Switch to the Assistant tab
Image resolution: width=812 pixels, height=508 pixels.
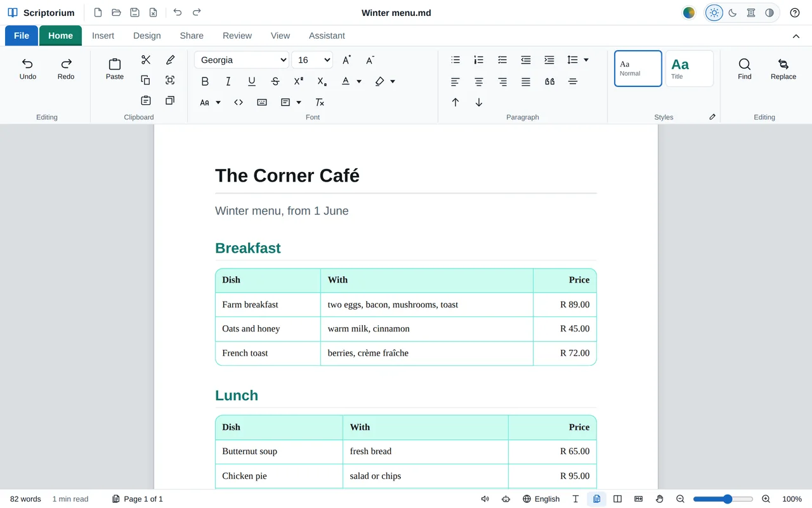[x=327, y=36]
